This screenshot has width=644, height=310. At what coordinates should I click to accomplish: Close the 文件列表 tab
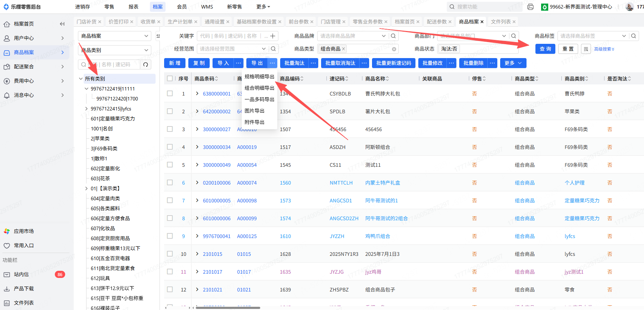(514, 22)
